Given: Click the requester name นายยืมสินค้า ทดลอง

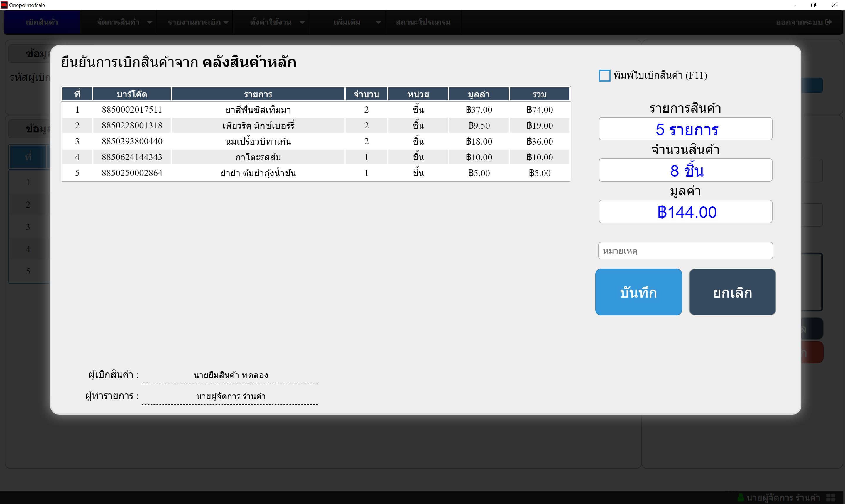Looking at the screenshot, I should [231, 375].
